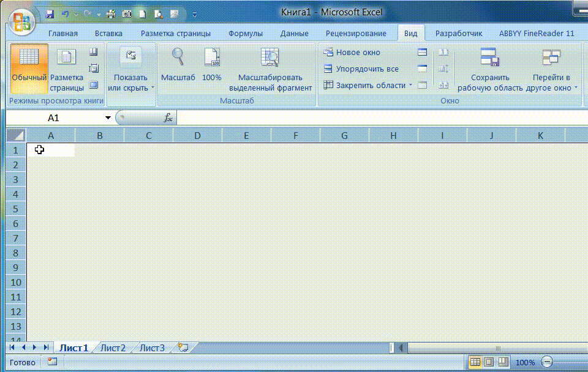Switch to the Лист3 sheet tab
588x372 pixels.
pos(152,348)
